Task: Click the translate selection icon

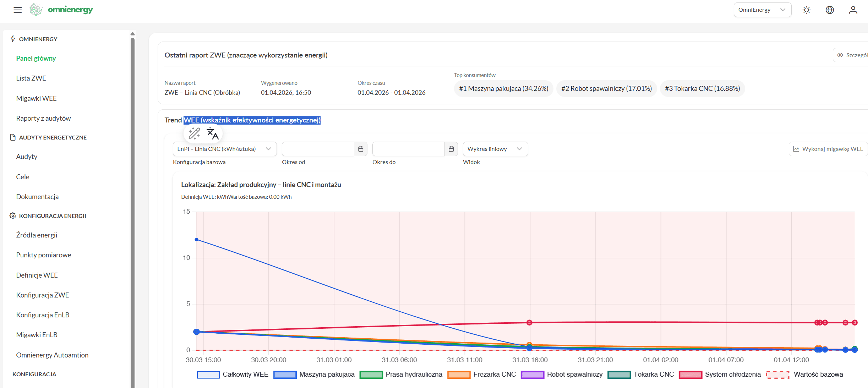Action: coord(212,133)
